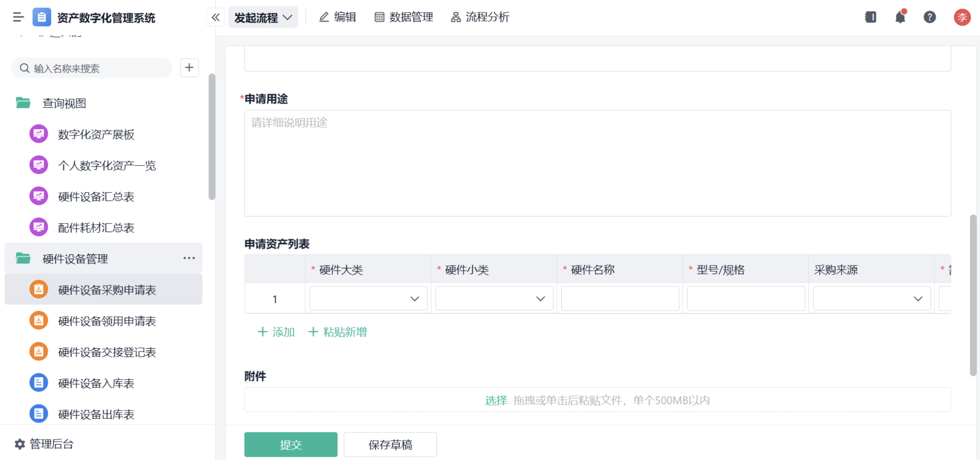Open the 硬件大类 dropdown in row 1
This screenshot has height=460, width=980.
pos(368,299)
